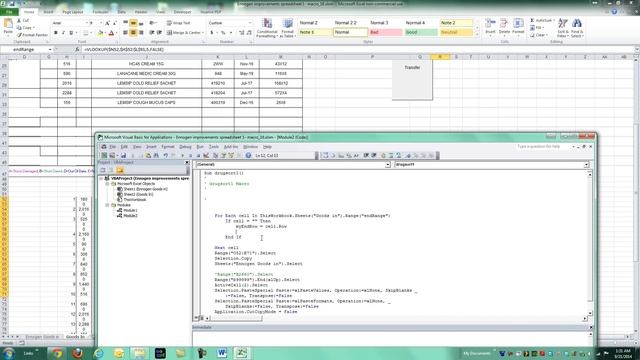Click the Format Painter button
The image size is (640, 360).
(x=32, y=35)
